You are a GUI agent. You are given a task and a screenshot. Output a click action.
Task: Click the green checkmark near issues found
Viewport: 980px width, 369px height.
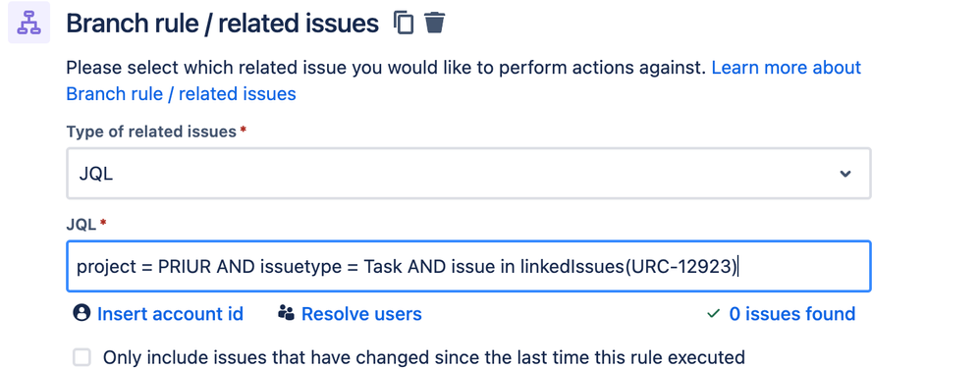click(x=713, y=313)
